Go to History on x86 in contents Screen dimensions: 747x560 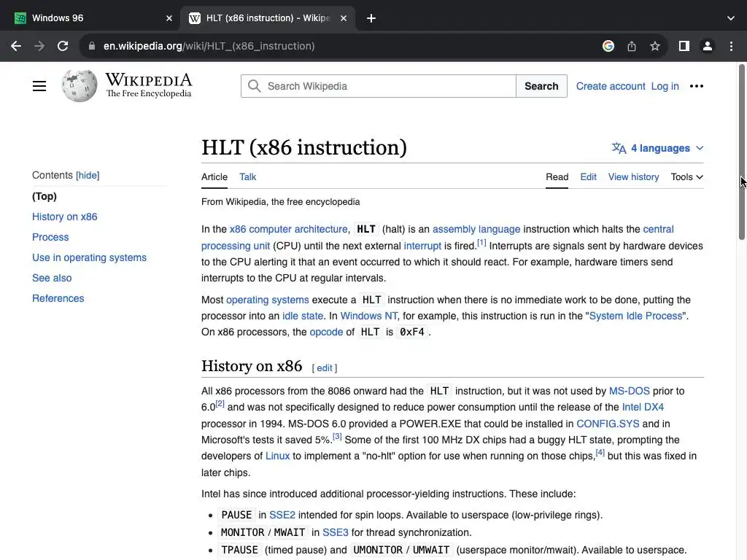click(65, 217)
